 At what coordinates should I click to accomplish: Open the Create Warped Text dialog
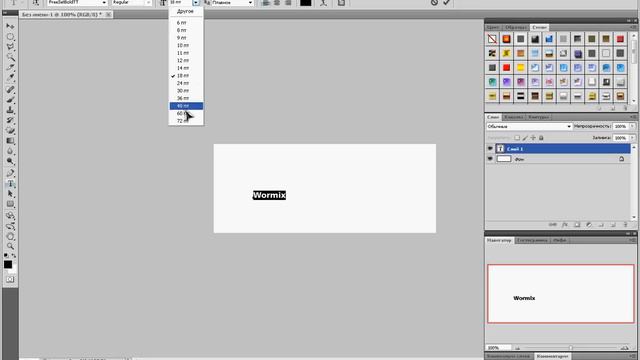click(x=323, y=2)
